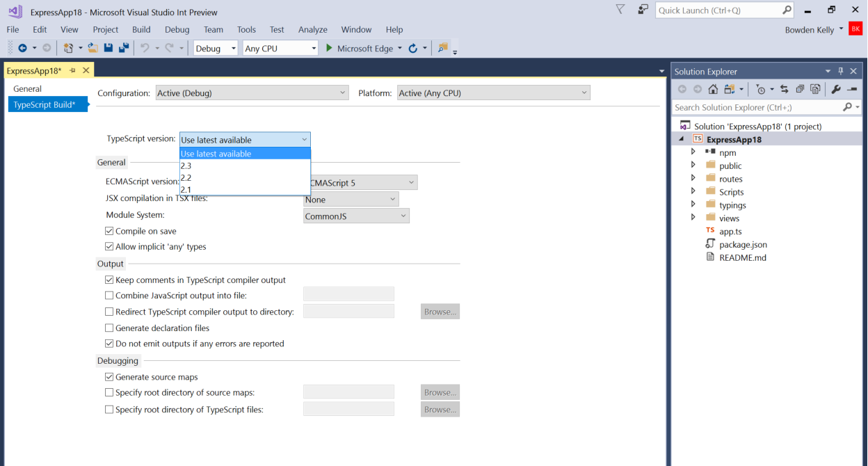
Task: Open the JSX compilation None dropdown
Action: coord(351,200)
